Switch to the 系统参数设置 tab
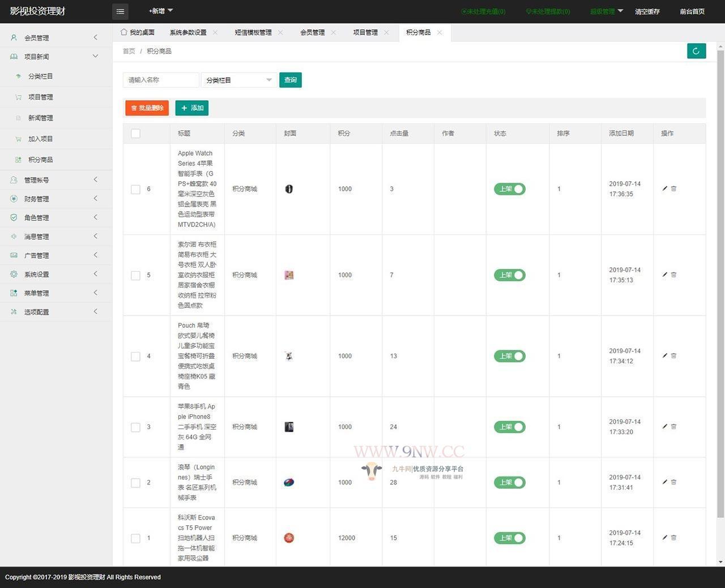 tap(188, 33)
